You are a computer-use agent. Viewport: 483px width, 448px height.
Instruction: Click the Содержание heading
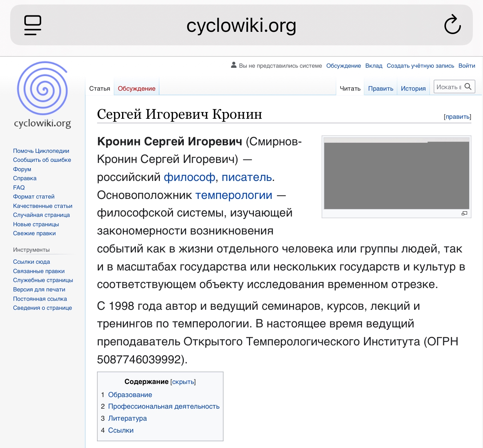pos(146,382)
